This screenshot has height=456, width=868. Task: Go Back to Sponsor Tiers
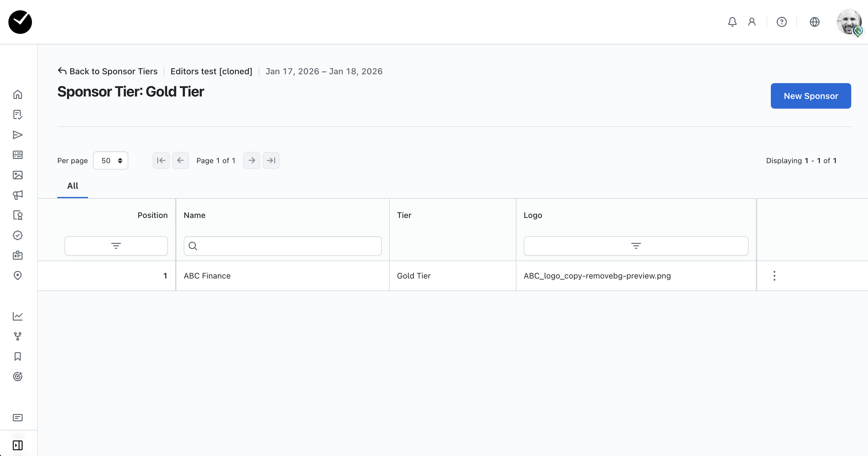click(x=108, y=72)
